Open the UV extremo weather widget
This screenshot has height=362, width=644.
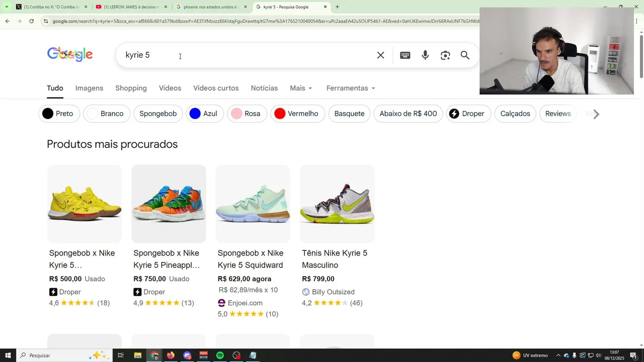point(530,355)
